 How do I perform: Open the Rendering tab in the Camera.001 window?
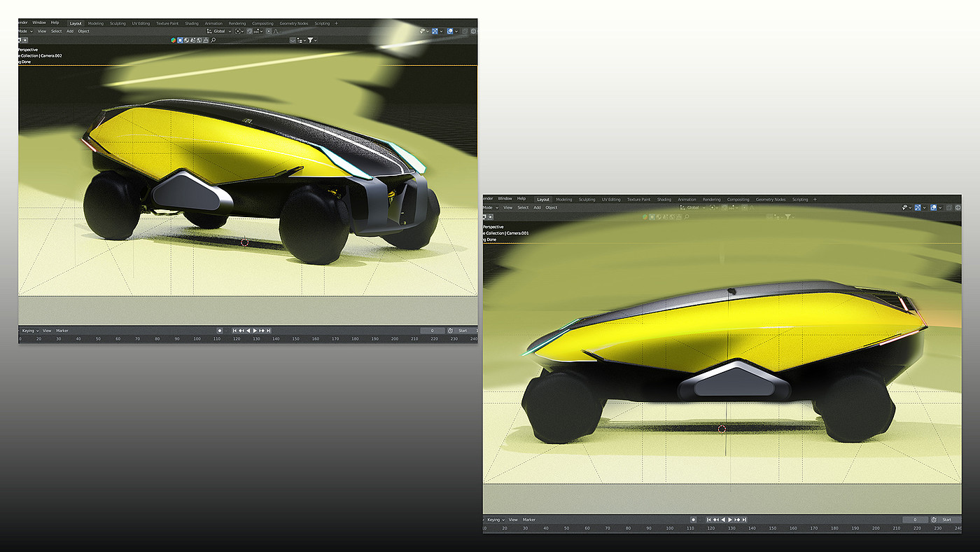712,199
